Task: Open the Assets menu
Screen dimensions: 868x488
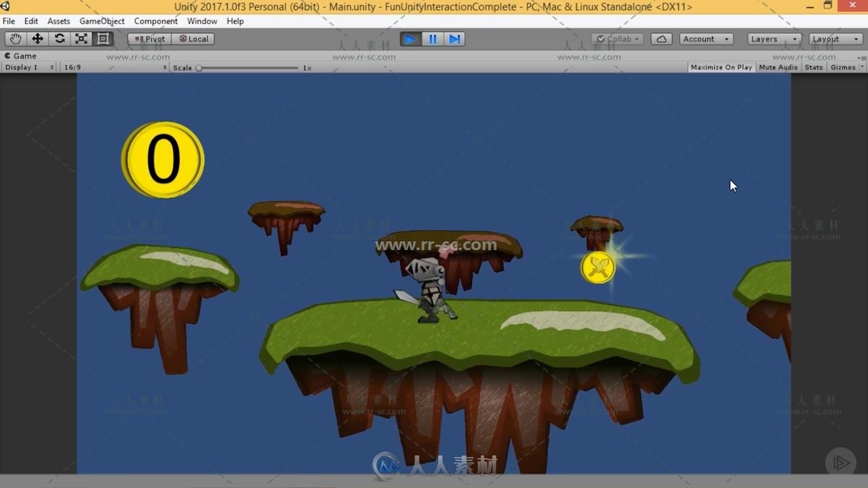Action: click(x=58, y=21)
